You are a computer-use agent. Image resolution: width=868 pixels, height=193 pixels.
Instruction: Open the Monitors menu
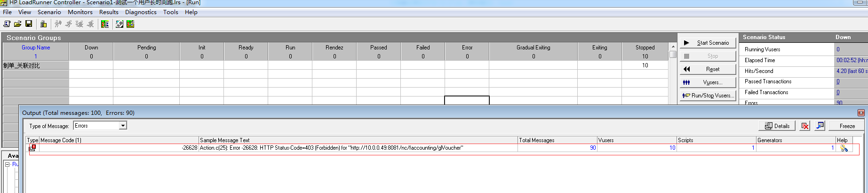tap(80, 12)
